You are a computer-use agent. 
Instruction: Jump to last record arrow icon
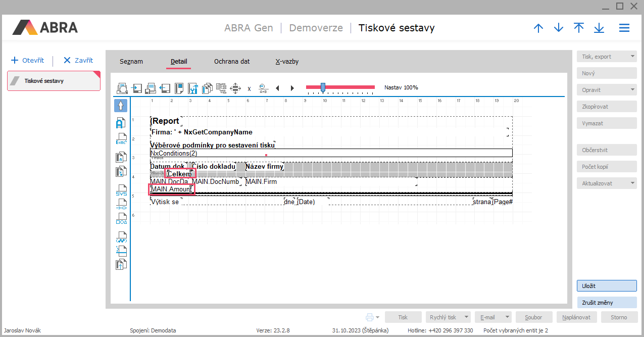click(x=599, y=28)
